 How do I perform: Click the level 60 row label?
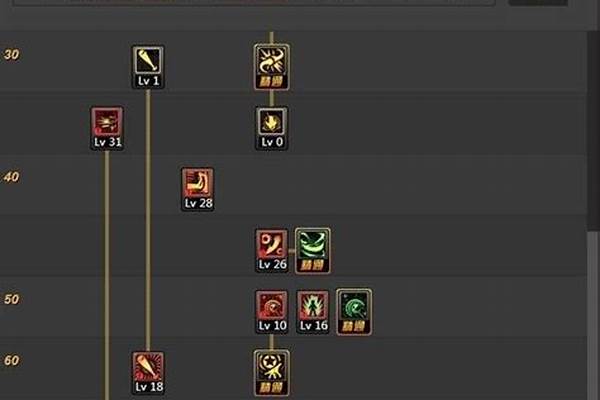pos(11,361)
